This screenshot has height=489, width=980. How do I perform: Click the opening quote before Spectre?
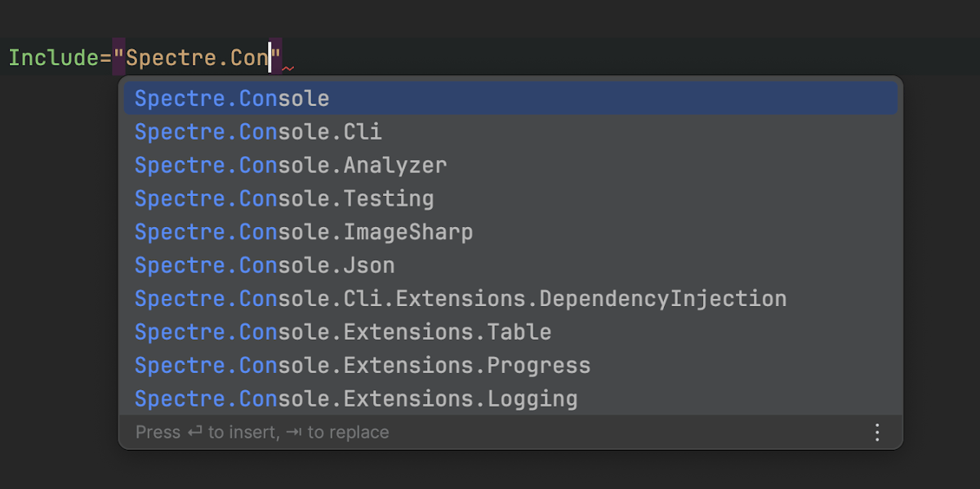pyautogui.click(x=119, y=58)
